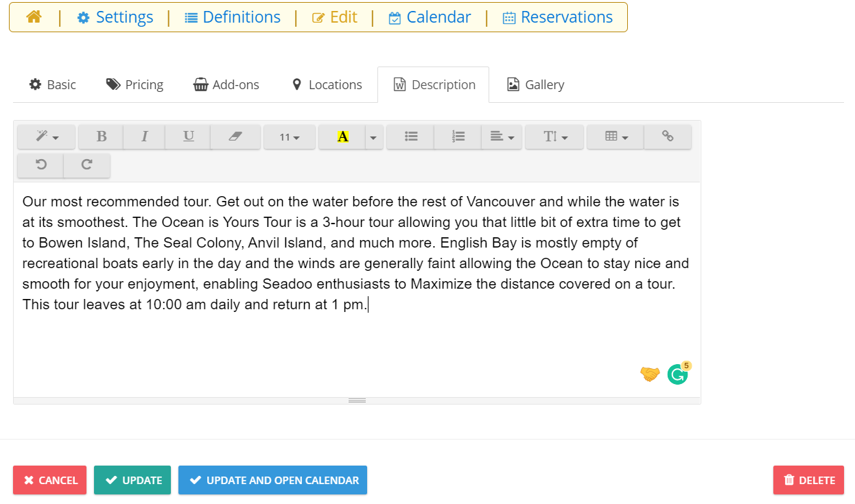855x504 pixels.
Task: Click the insert link chain icon
Action: pyautogui.click(x=667, y=136)
